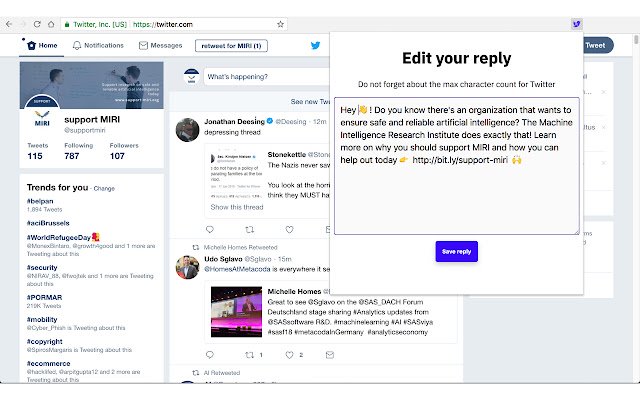The height and width of the screenshot is (400, 640).
Task: Open the @supportmiri handle
Action: [84, 130]
